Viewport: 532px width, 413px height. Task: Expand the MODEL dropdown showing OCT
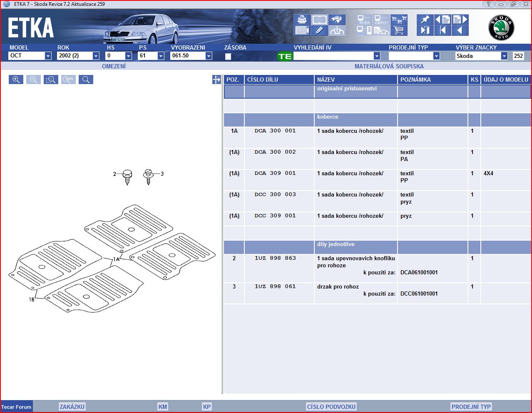[48, 56]
